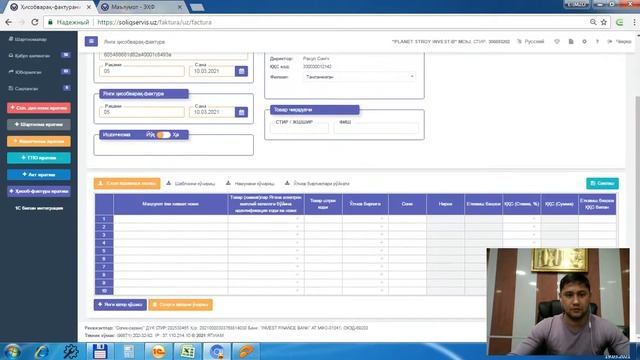This screenshot has height=360, width=640.
Task: Select table row number 4
Action: click(104, 243)
